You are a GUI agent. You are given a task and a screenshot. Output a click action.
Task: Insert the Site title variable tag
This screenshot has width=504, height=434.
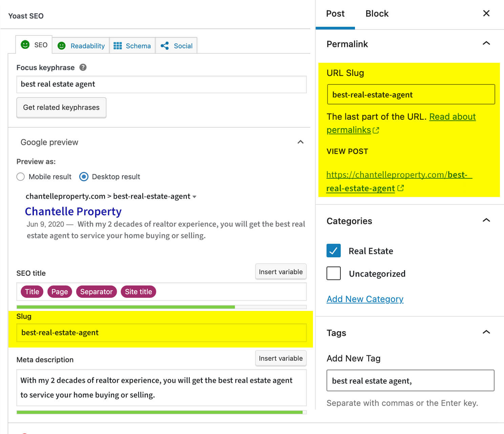click(x=138, y=292)
